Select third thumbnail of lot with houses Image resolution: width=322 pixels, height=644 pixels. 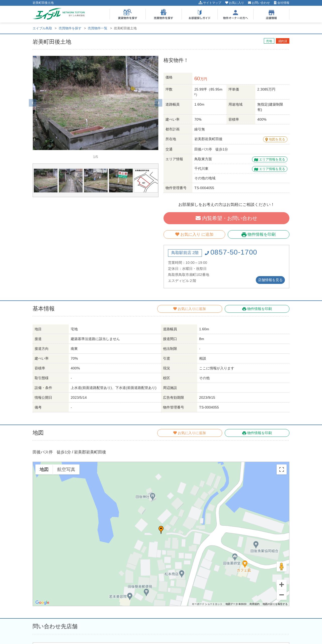coord(96,181)
